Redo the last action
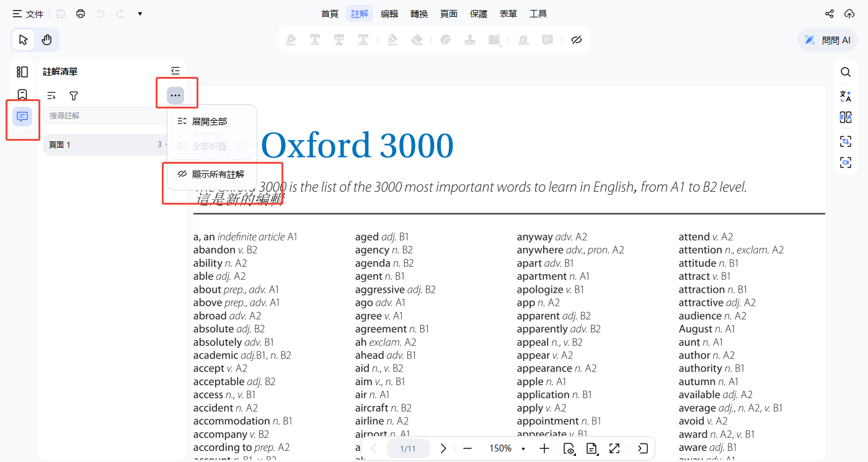868x462 pixels. (x=120, y=14)
